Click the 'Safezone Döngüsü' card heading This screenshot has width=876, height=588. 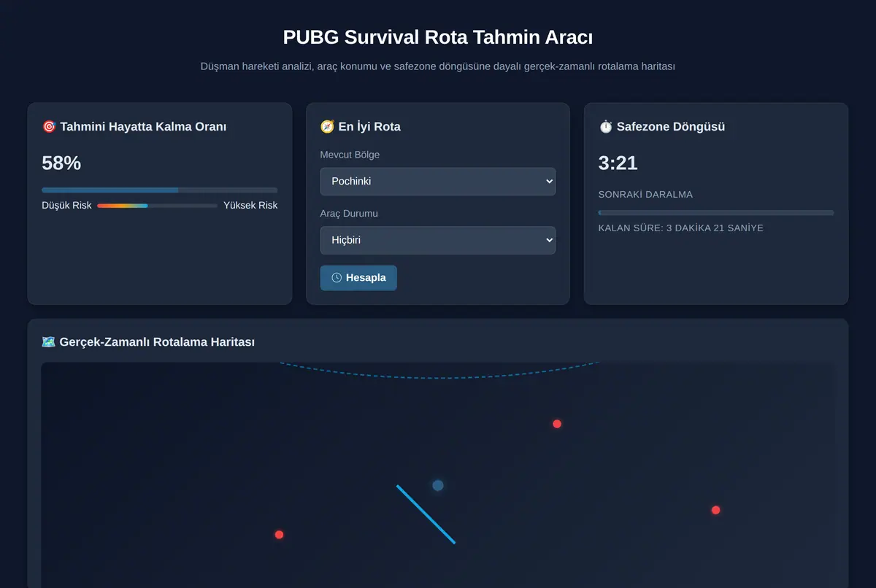click(671, 126)
